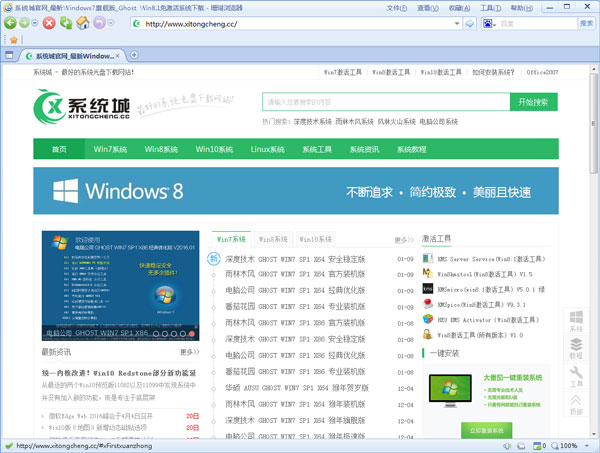The image size is (600, 453).
Task: Click the Baidu paw search engine icon
Action: (x=487, y=24)
